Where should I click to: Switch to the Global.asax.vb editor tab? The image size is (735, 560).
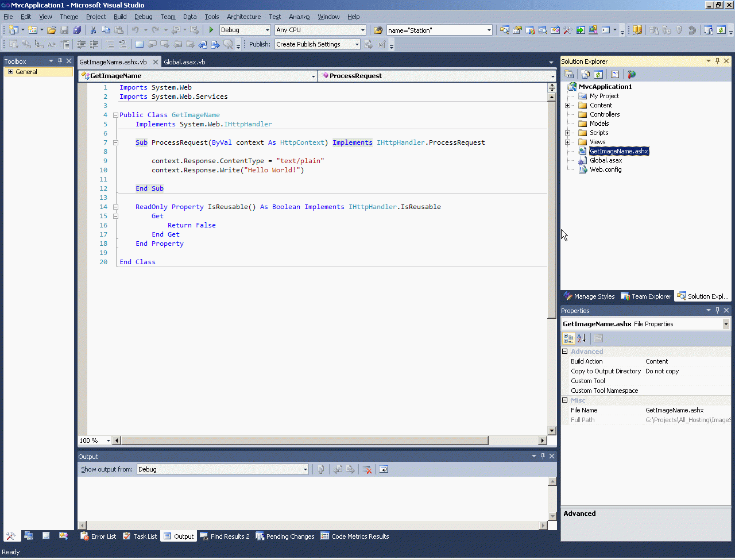point(184,62)
